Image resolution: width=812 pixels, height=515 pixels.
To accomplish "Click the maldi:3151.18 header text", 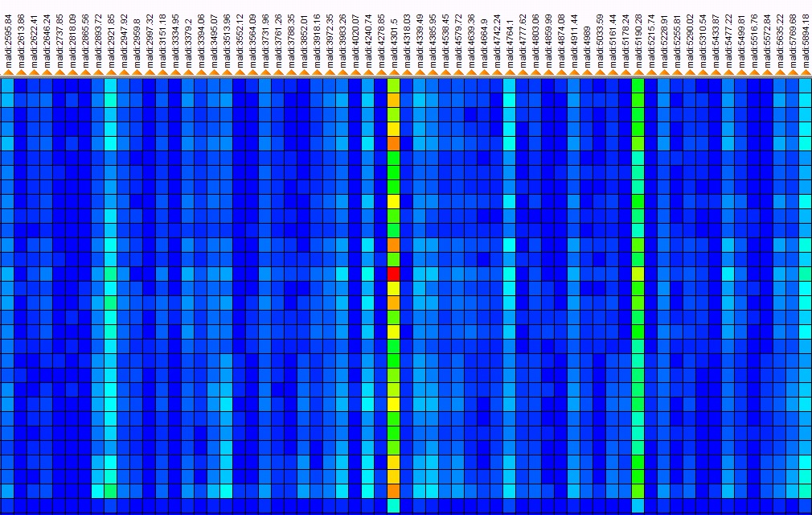I will [x=162, y=41].
